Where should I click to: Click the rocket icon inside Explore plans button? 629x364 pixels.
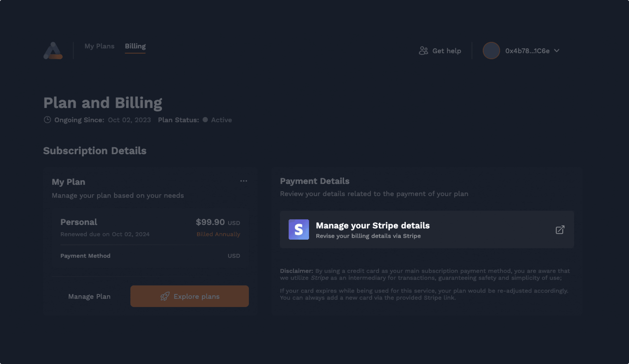click(165, 296)
